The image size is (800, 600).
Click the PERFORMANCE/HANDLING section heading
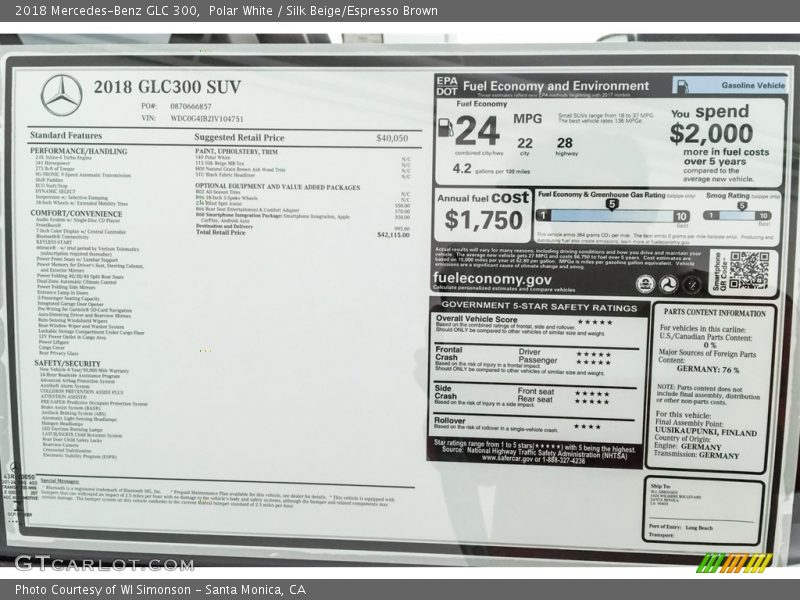79,151
